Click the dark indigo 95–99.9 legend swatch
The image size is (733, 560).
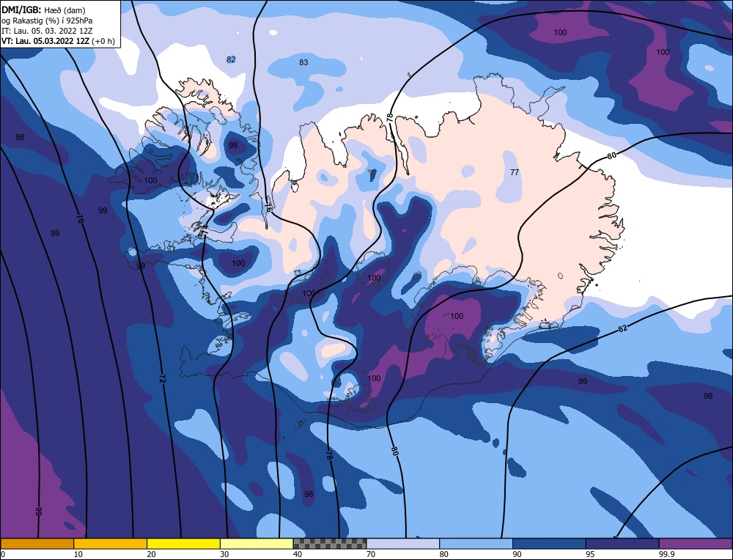pyautogui.click(x=622, y=543)
